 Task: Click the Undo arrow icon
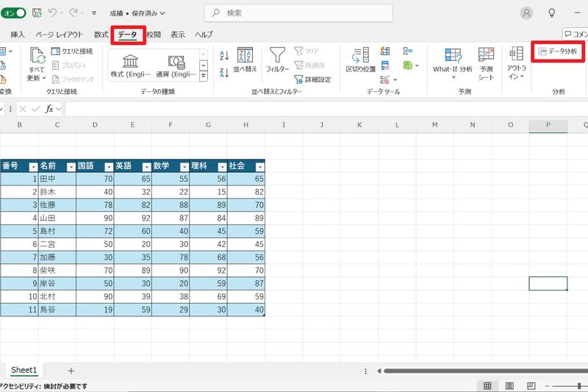click(52, 13)
